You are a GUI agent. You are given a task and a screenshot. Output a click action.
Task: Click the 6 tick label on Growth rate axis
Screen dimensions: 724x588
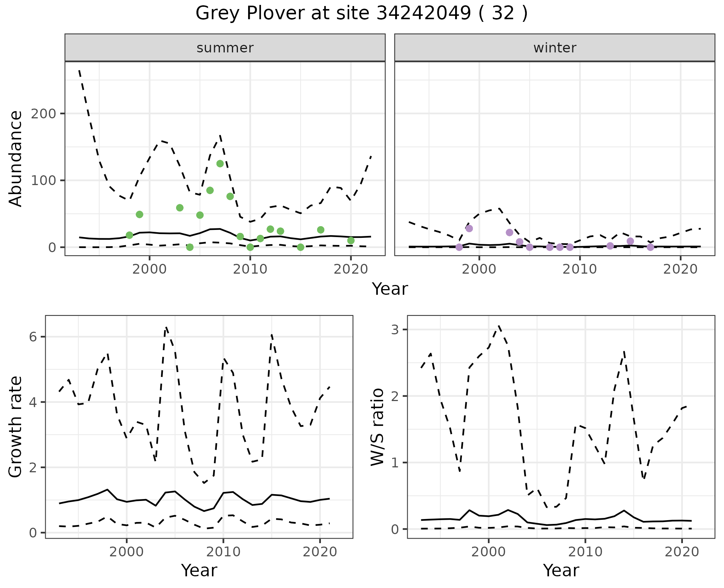33,337
